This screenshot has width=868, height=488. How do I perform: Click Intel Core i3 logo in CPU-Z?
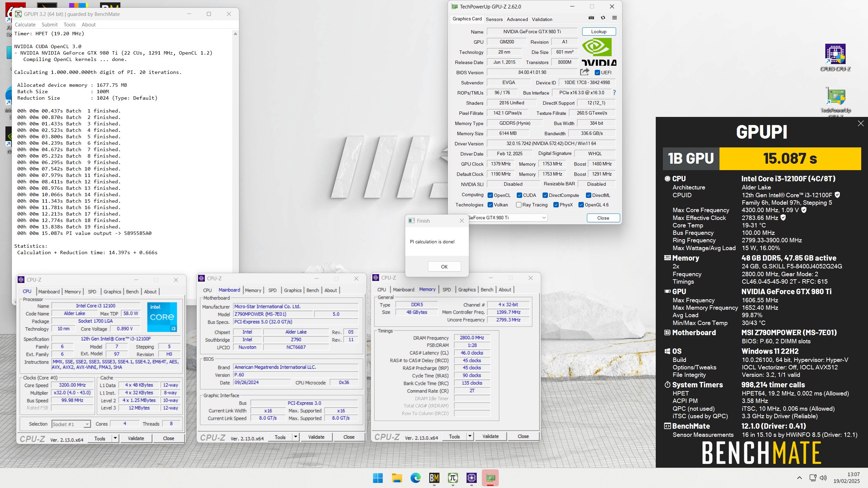[x=162, y=317]
